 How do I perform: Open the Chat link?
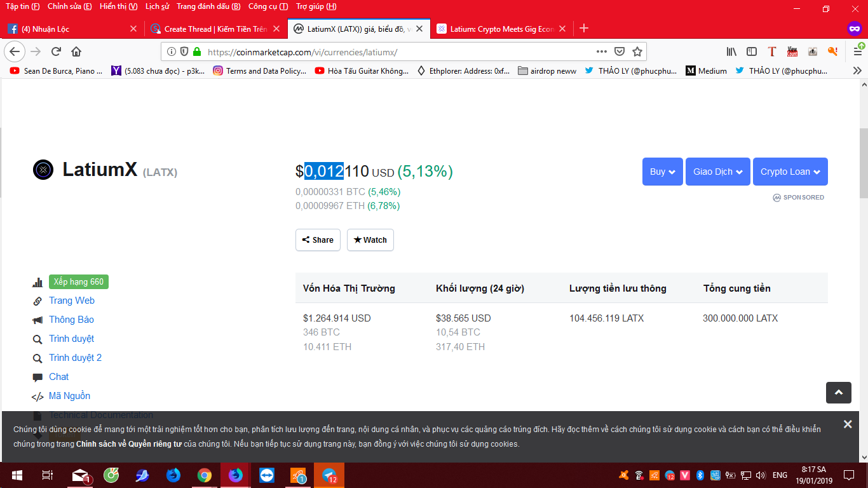(59, 377)
